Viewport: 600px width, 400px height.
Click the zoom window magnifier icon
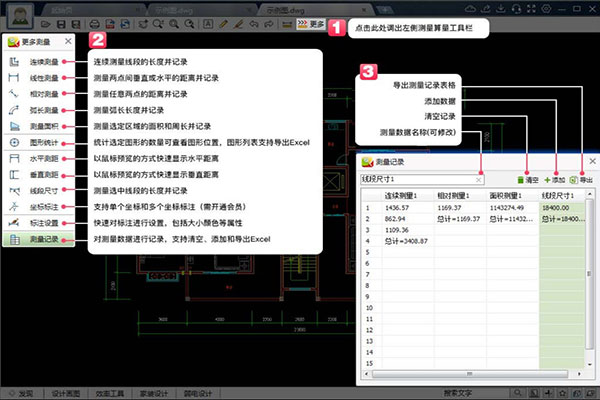(x=158, y=24)
